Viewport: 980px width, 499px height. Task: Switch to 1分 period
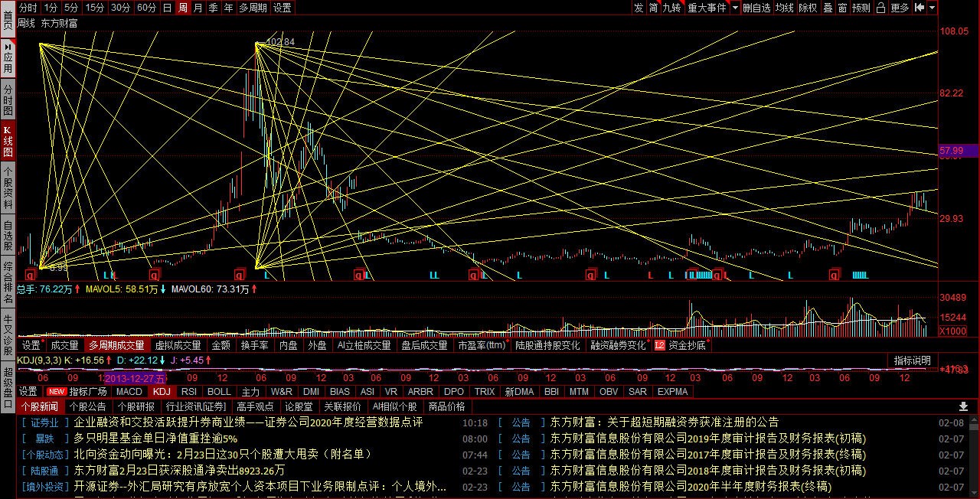coord(51,8)
